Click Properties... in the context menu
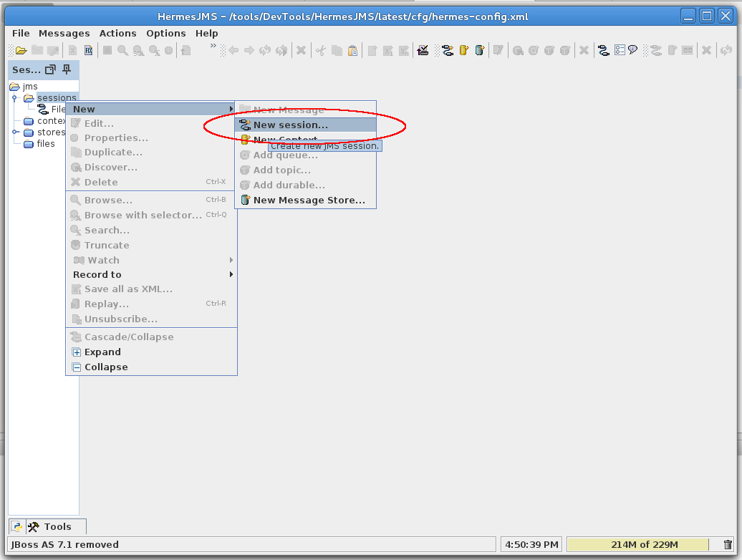The height and width of the screenshot is (560, 742). coord(151,137)
